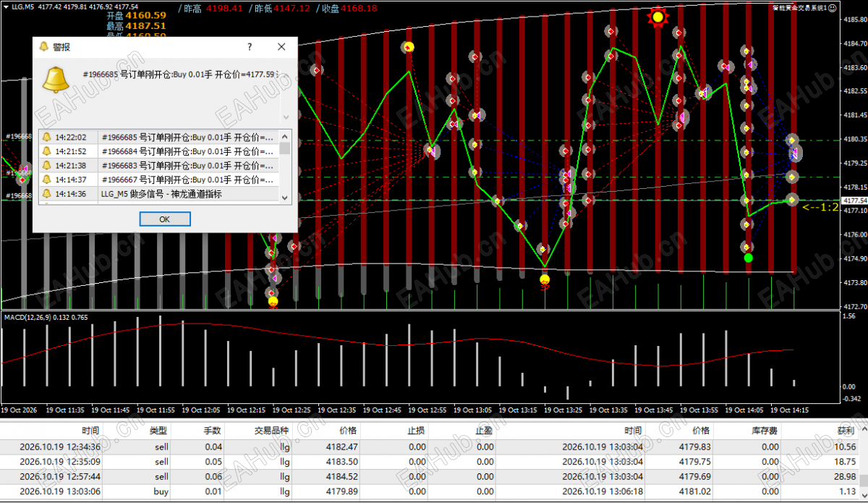Viewport: 868px width, 503px height.
Task: Click the bell icon beside alert 14:21:52
Action: [46, 151]
